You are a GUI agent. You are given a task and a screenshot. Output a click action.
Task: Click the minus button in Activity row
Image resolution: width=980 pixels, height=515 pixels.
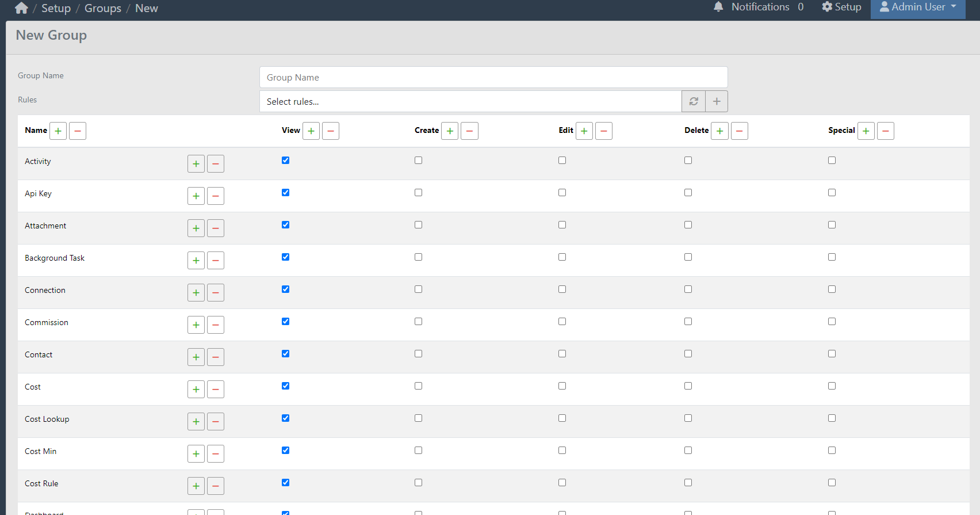point(216,164)
